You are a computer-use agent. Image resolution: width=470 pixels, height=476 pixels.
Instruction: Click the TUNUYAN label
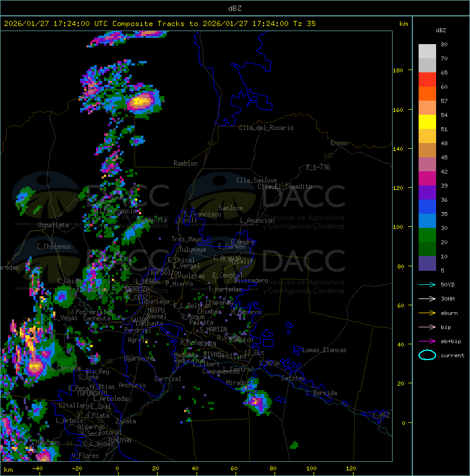(120, 440)
